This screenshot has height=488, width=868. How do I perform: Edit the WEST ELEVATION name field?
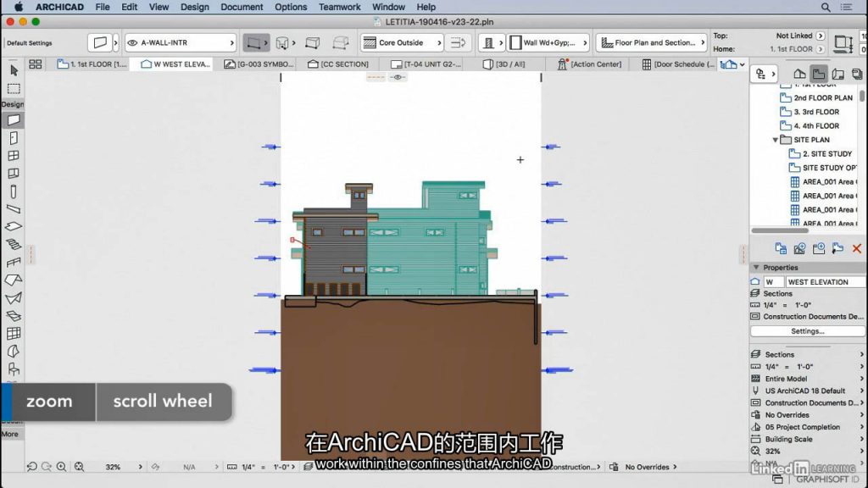tap(826, 282)
